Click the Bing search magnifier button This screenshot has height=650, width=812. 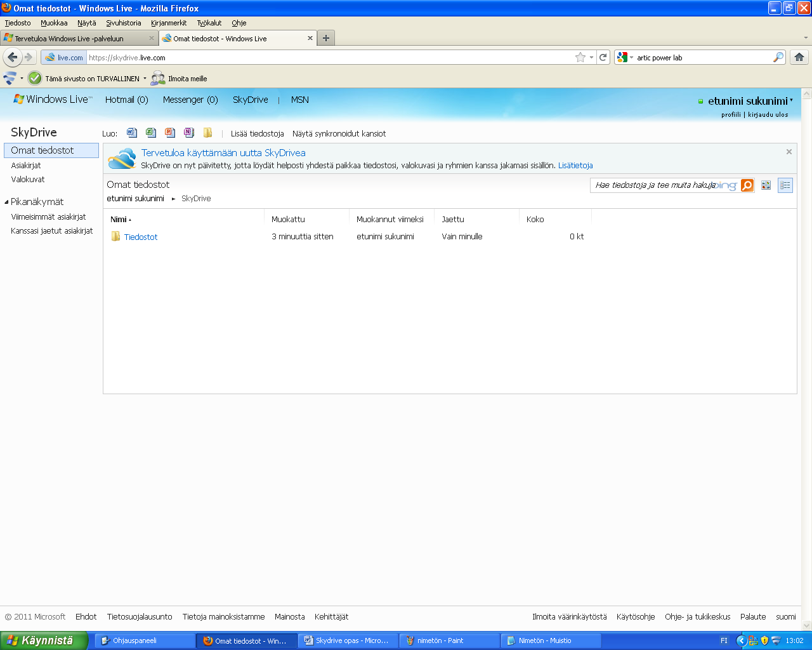point(747,185)
